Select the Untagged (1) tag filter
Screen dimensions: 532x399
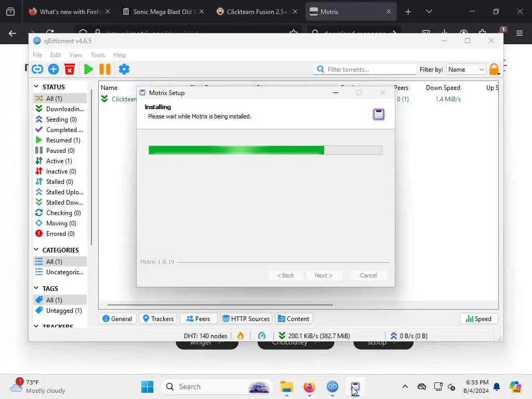(x=60, y=311)
